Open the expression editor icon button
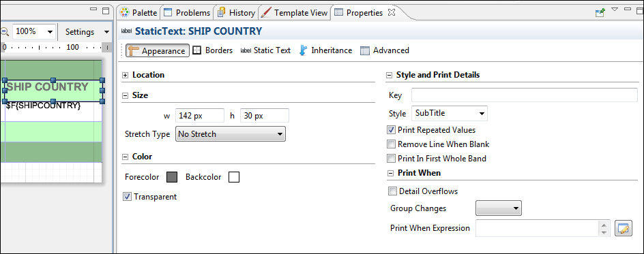 click(x=623, y=228)
